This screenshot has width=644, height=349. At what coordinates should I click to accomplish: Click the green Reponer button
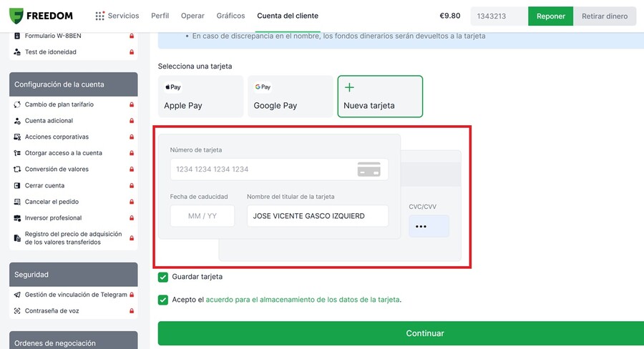point(551,16)
